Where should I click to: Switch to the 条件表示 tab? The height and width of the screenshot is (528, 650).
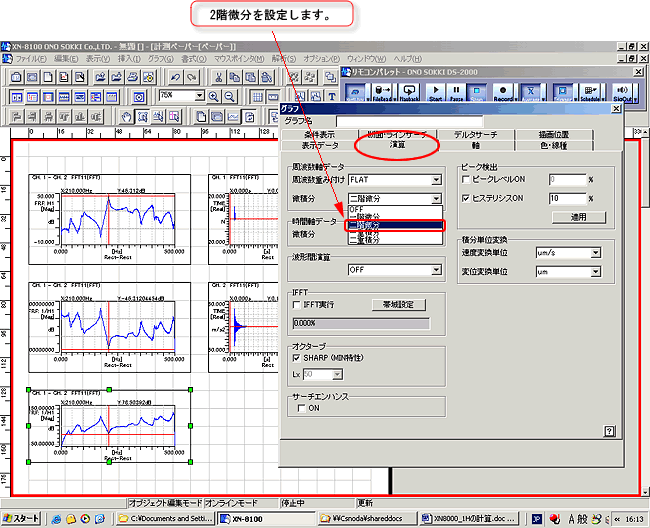(x=319, y=135)
